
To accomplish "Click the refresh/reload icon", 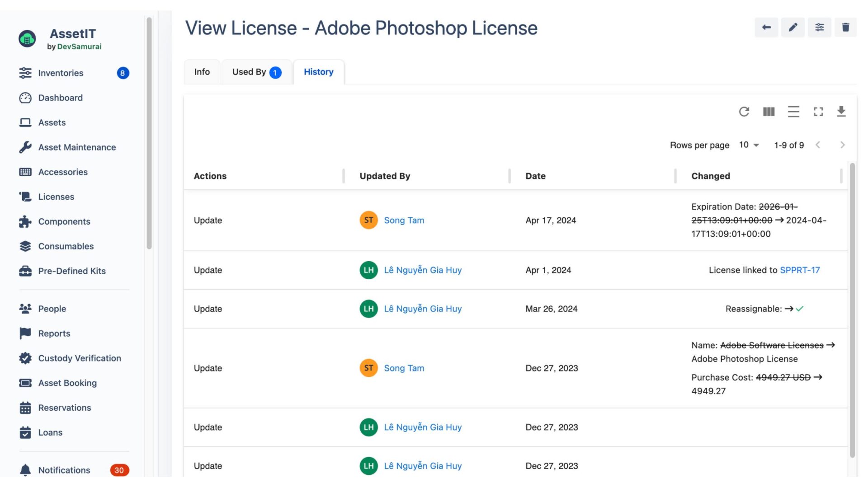I will click(x=744, y=112).
